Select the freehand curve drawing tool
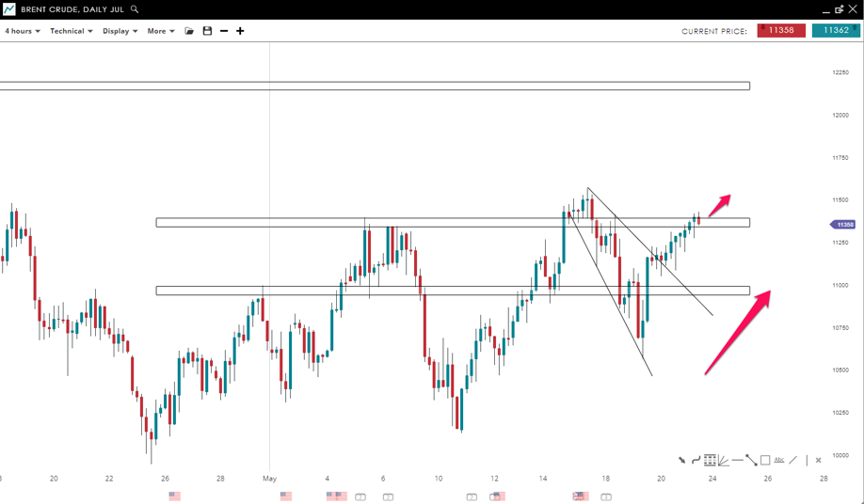The width and height of the screenshot is (864, 504). (x=696, y=460)
